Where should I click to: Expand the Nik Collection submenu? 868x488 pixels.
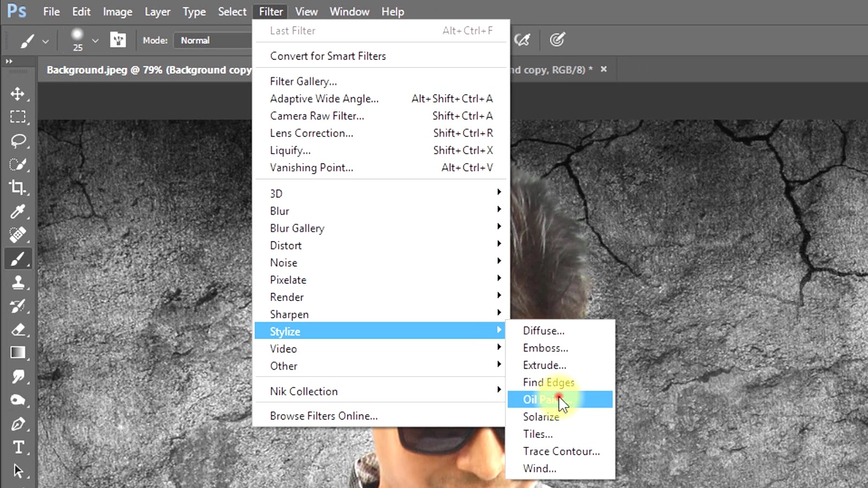tap(381, 391)
